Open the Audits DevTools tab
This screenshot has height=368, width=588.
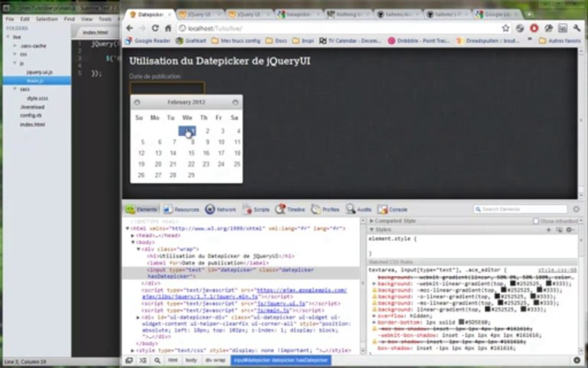coord(359,210)
